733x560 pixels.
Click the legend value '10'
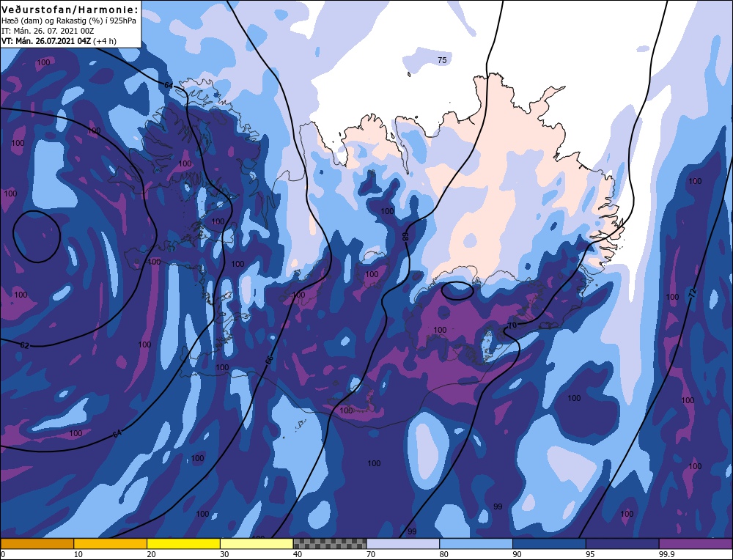[78, 554]
